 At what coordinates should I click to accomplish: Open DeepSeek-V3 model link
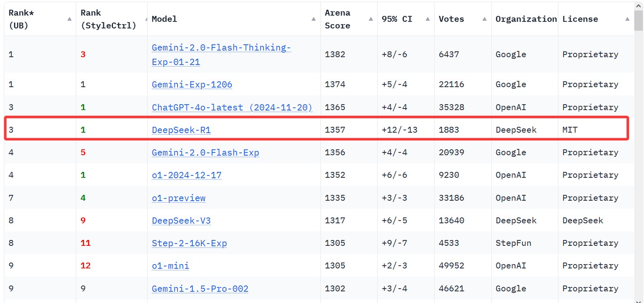pyautogui.click(x=181, y=221)
